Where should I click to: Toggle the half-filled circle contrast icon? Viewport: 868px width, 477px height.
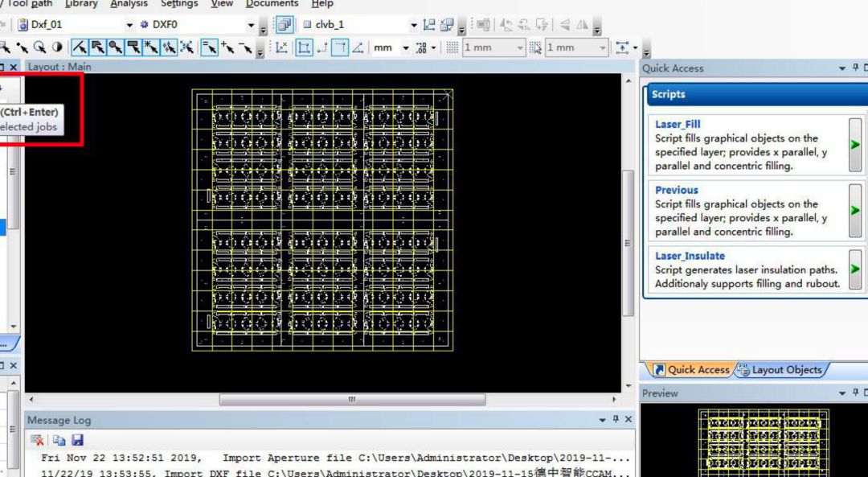tap(57, 47)
